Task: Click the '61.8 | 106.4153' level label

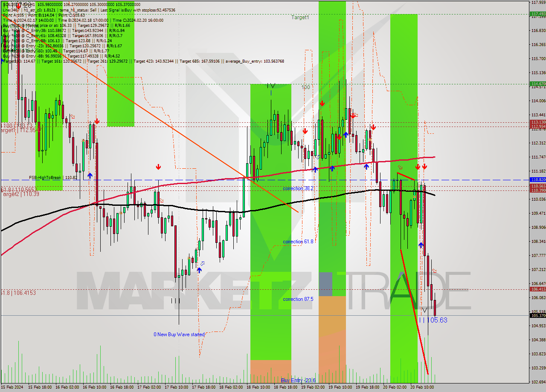Action: (18, 293)
